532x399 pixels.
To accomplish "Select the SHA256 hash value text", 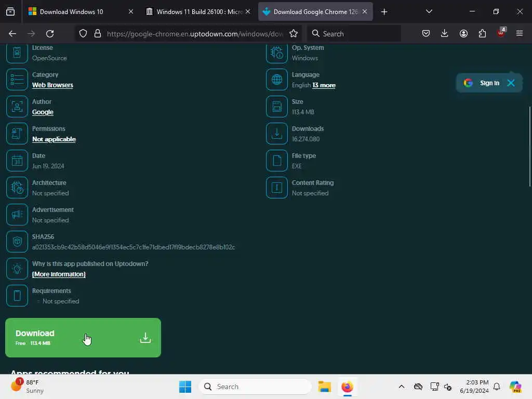I will 134,247.
